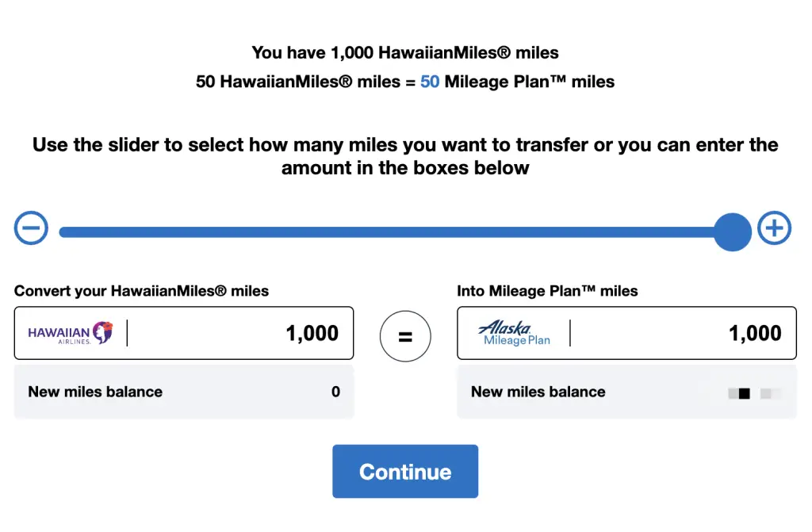The height and width of the screenshot is (532, 812).
Task: Click the equals sign circle
Action: pos(405,336)
